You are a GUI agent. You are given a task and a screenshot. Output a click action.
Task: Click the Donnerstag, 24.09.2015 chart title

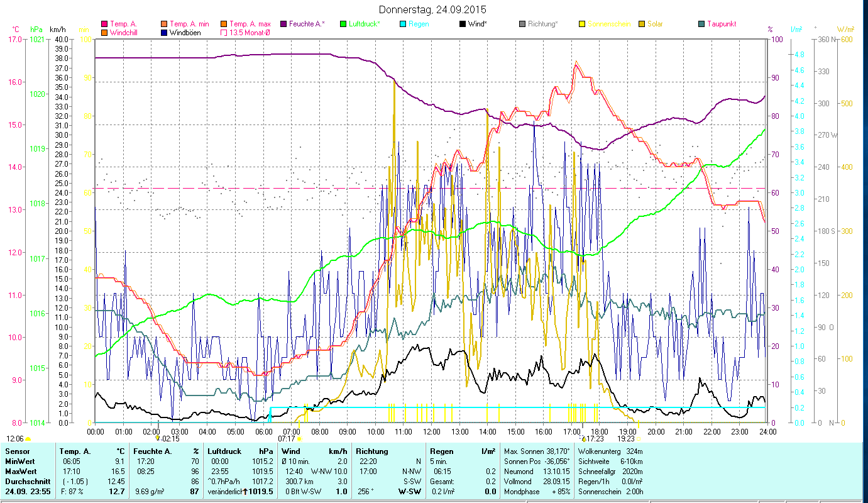(x=433, y=9)
